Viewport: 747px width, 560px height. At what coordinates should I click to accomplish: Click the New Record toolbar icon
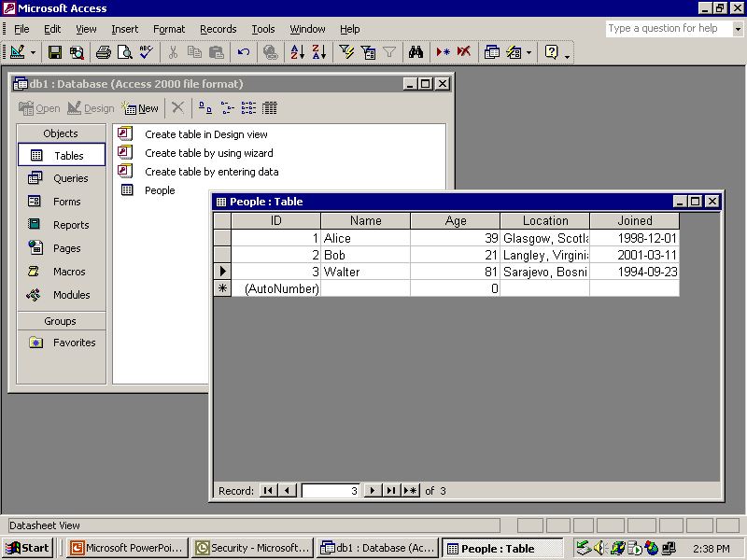coord(443,52)
